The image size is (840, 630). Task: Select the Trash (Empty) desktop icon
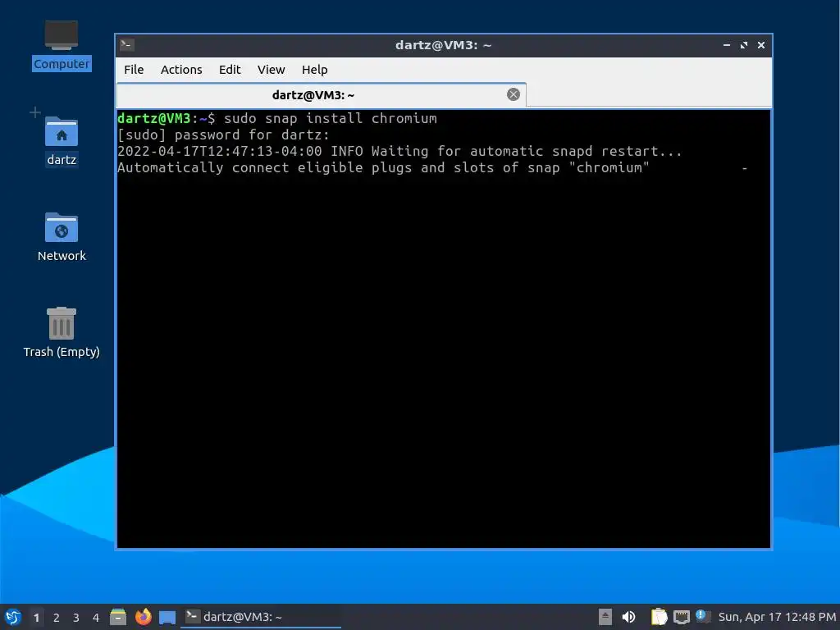62,332
